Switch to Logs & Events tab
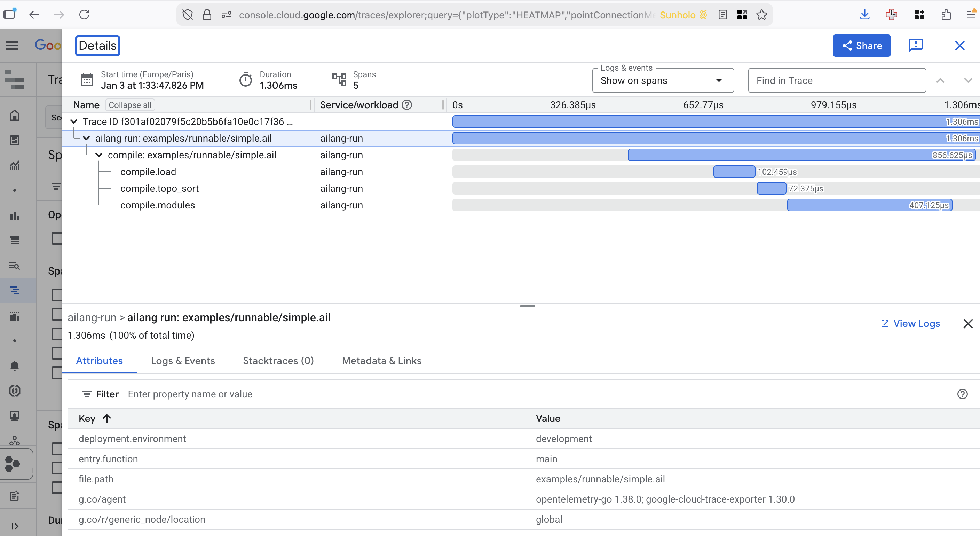Image resolution: width=980 pixels, height=536 pixels. [183, 361]
